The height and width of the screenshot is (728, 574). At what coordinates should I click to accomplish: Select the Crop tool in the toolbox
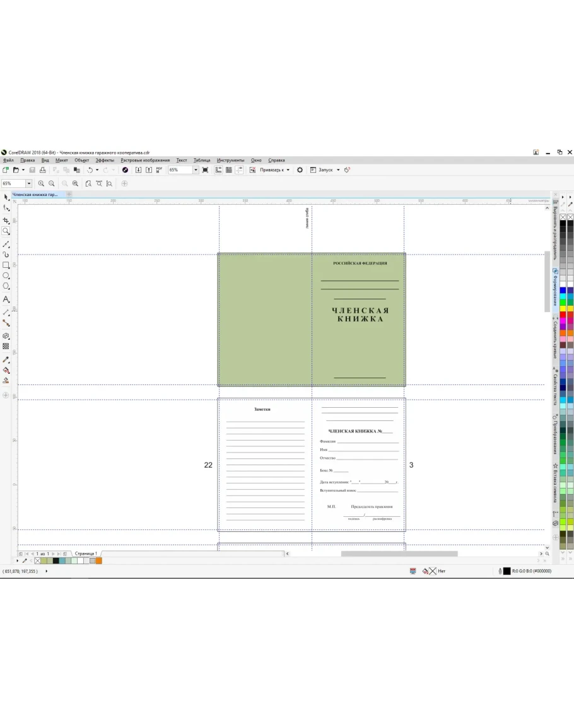pyautogui.click(x=6, y=221)
